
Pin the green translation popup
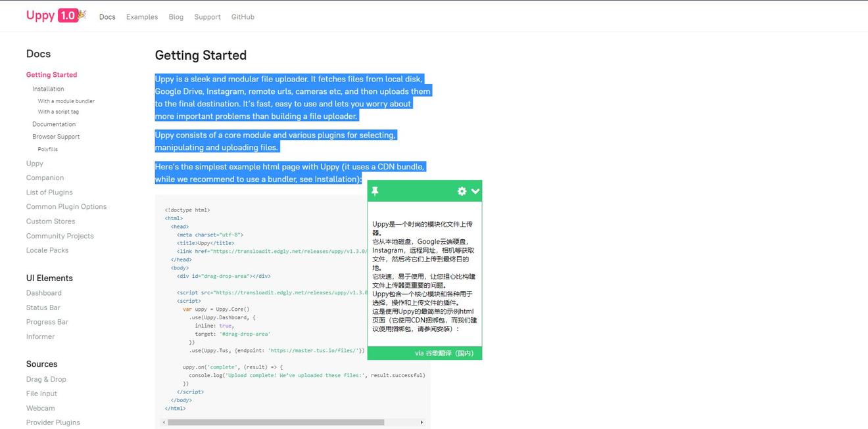point(375,191)
